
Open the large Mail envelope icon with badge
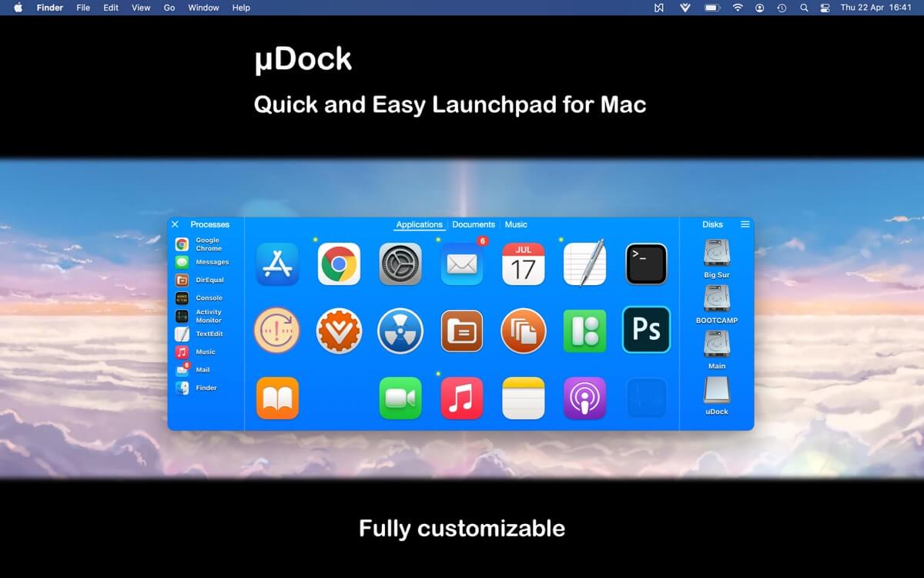462,264
